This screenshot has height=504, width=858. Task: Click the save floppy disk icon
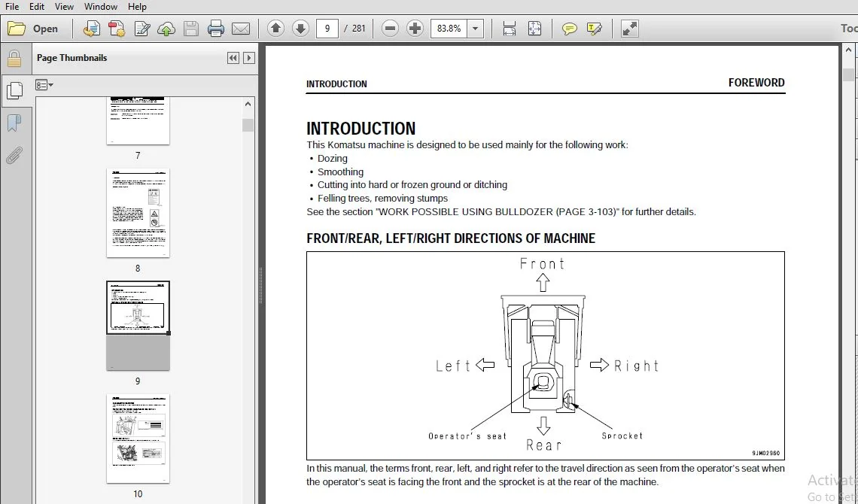click(191, 29)
